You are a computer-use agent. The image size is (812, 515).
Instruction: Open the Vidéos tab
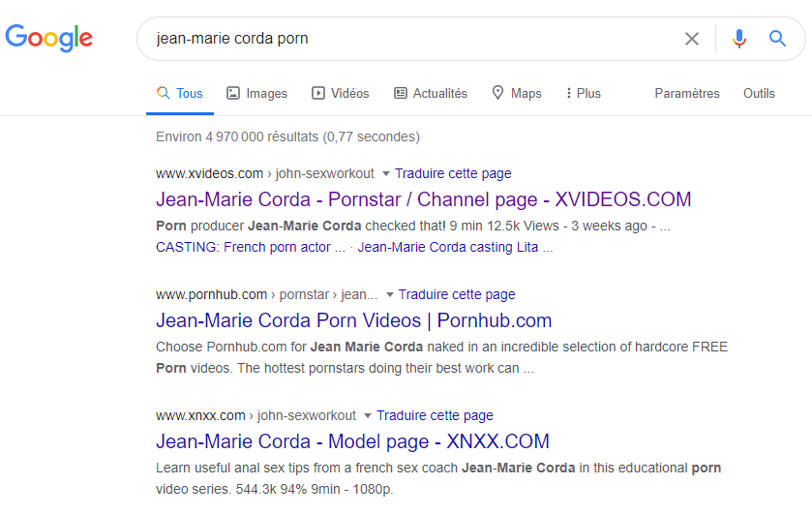(341, 93)
